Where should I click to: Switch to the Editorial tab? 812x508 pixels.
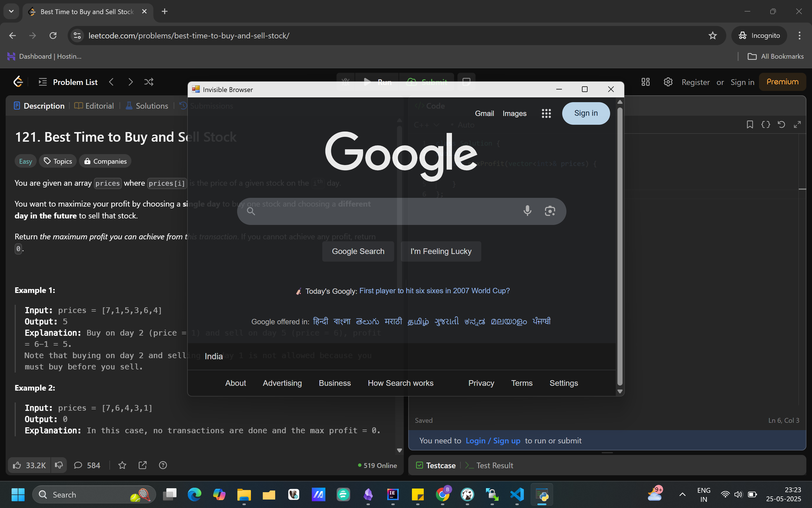tap(94, 106)
